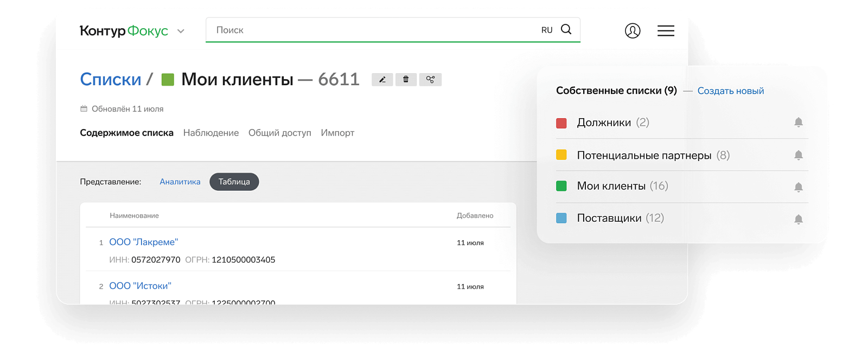Viewport: 868px width, 355px height.
Task: Open the Импорт tab
Action: click(337, 133)
